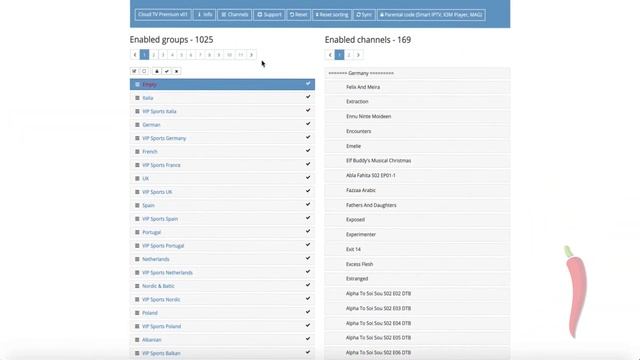Screen dimensions: 640x360
Task: Select the Germany separator channel row
Action: click(x=417, y=73)
